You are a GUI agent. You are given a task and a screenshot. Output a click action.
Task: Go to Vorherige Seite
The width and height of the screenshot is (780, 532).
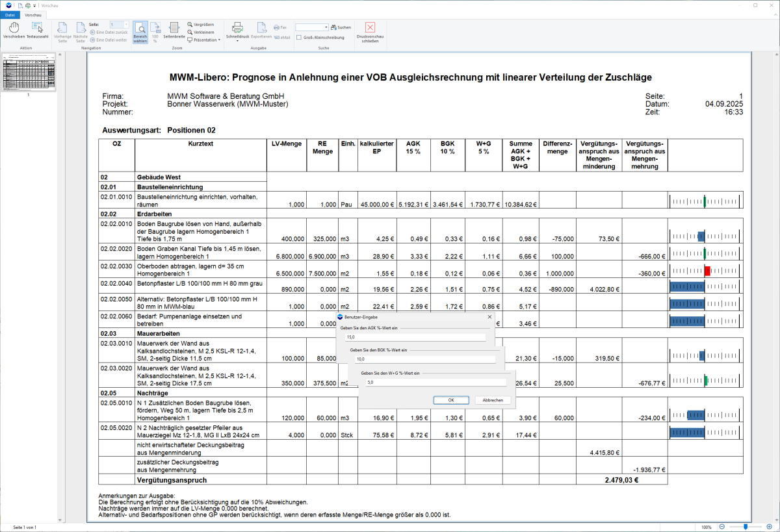click(x=62, y=32)
